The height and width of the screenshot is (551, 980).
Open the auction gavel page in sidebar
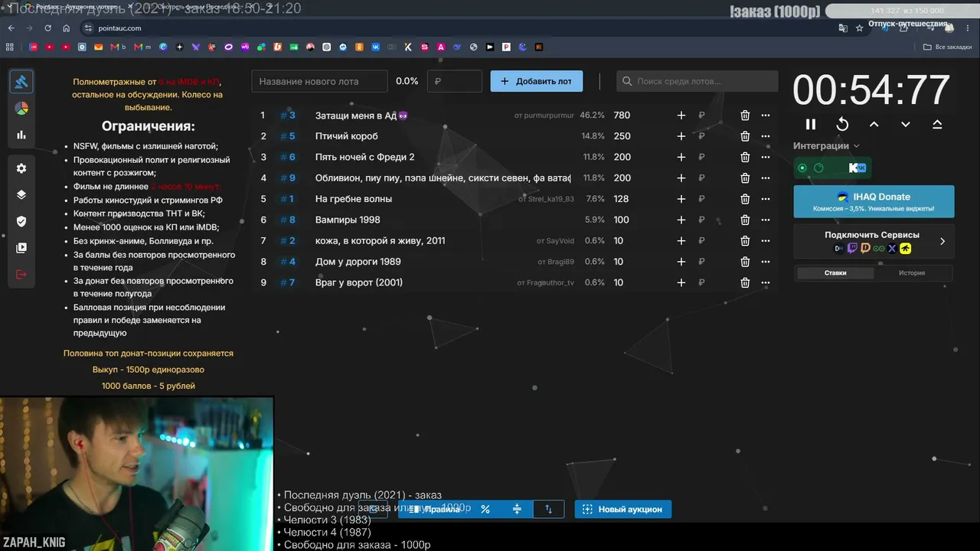[x=21, y=82]
